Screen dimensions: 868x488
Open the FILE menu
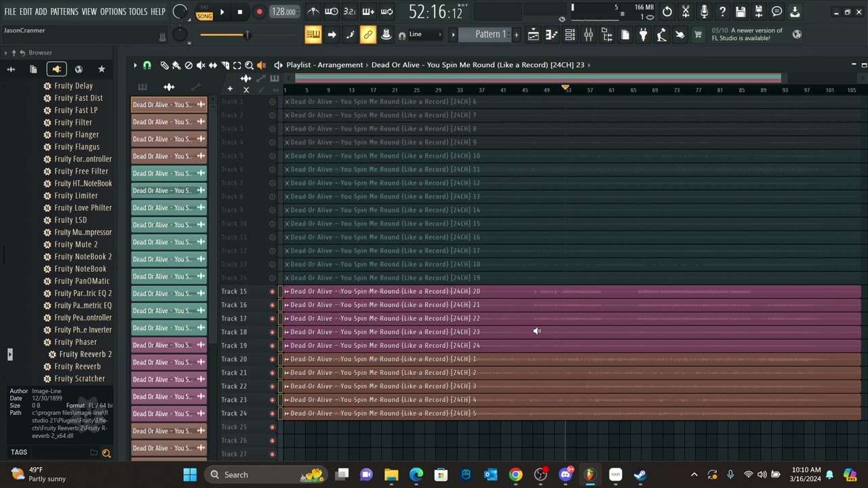pos(10,12)
